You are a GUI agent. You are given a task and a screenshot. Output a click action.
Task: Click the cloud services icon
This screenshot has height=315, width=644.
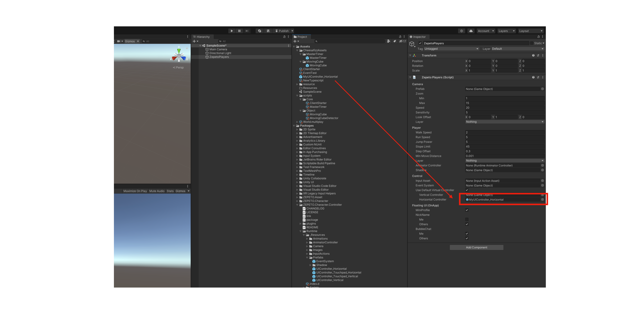coord(471,31)
